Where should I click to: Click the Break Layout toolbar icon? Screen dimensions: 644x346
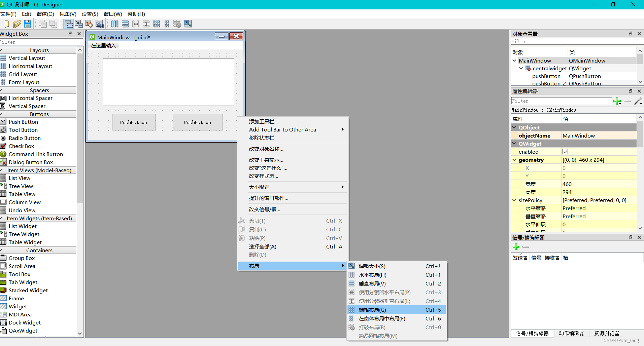pyautogui.click(x=177, y=24)
